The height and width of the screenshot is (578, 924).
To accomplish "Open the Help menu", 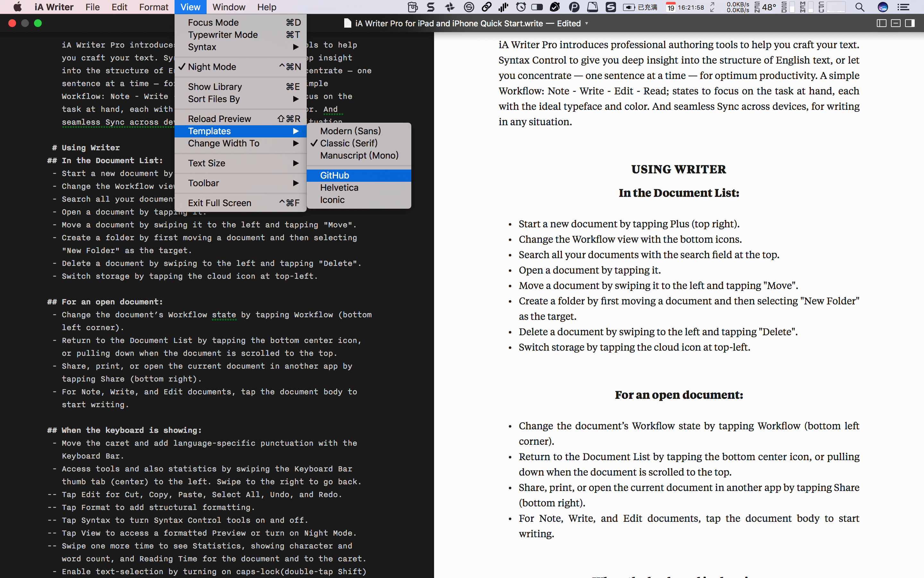I will click(267, 7).
